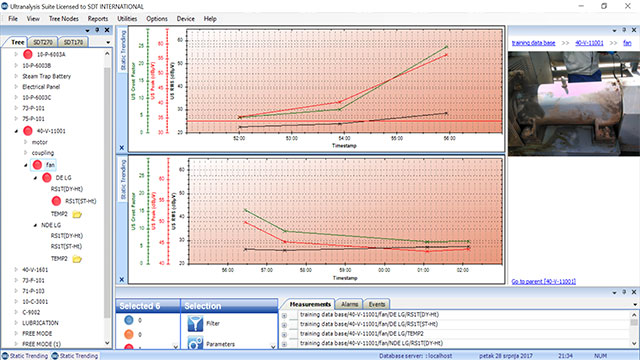Click the fan motor photo thumbnail
640x360 pixels.
[x=574, y=103]
